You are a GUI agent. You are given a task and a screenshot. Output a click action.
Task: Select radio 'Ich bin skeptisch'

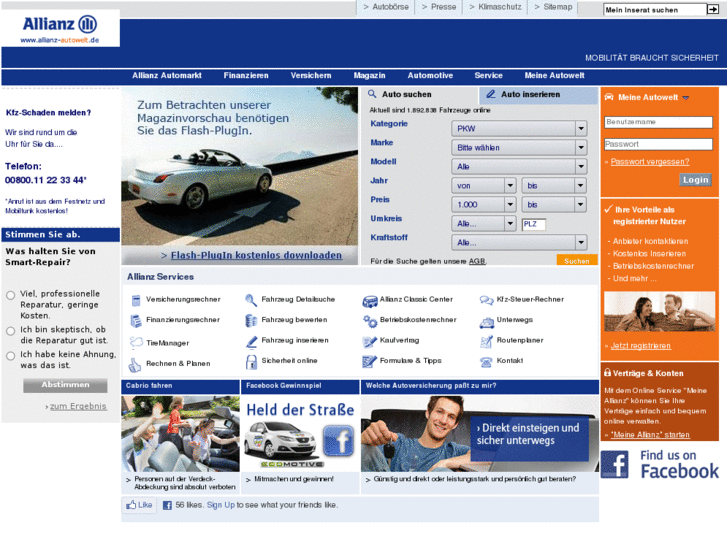click(10, 331)
